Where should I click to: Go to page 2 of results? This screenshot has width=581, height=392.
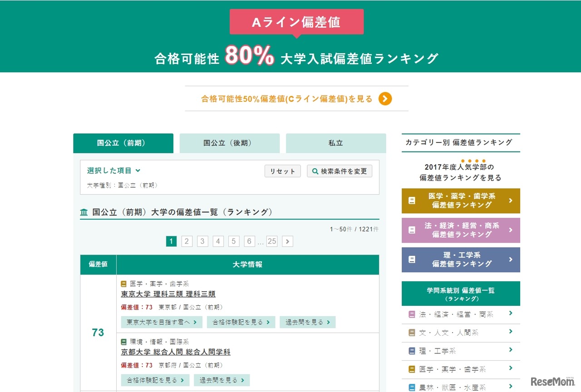click(187, 241)
